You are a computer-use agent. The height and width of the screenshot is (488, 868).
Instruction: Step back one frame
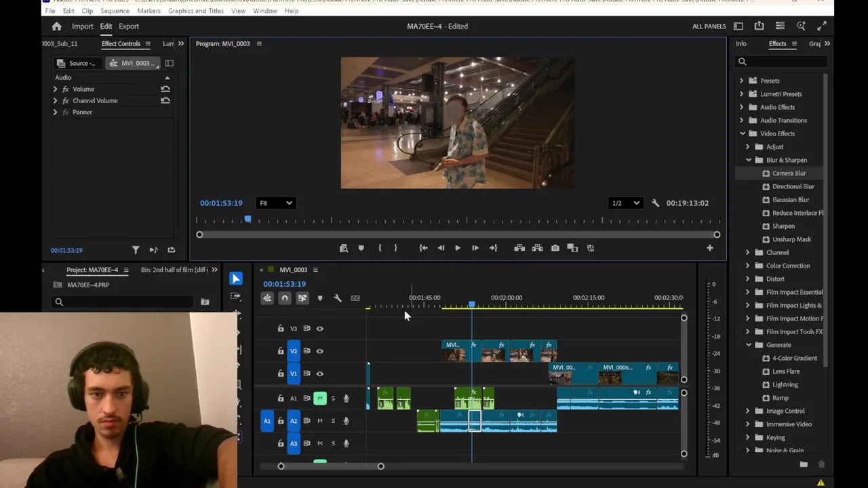point(441,248)
